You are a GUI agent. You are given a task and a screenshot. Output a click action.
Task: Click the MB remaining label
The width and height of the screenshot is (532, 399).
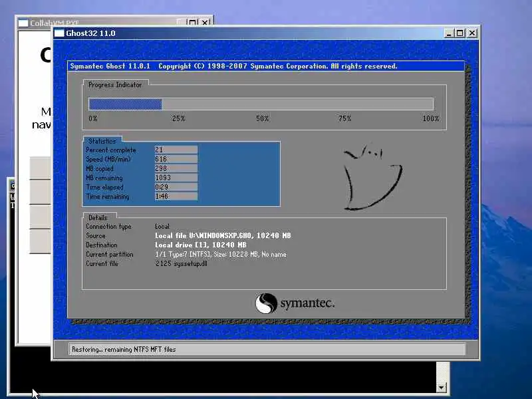tap(104, 178)
